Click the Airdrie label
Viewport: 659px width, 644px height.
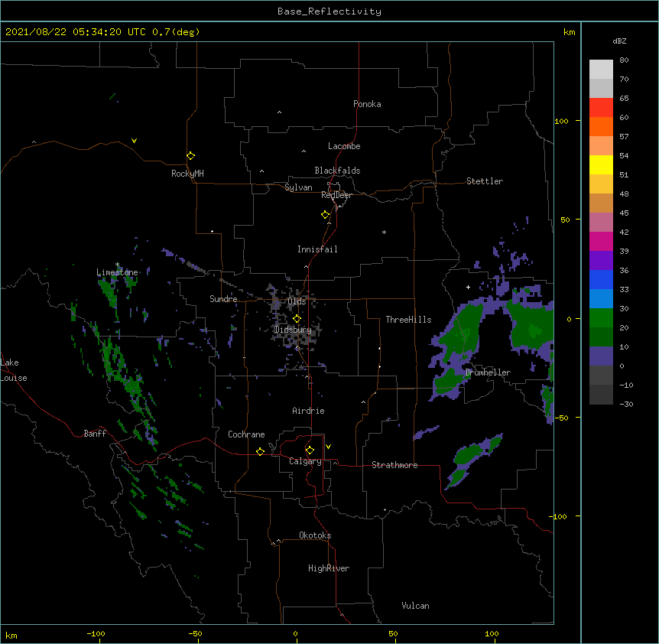pos(308,411)
